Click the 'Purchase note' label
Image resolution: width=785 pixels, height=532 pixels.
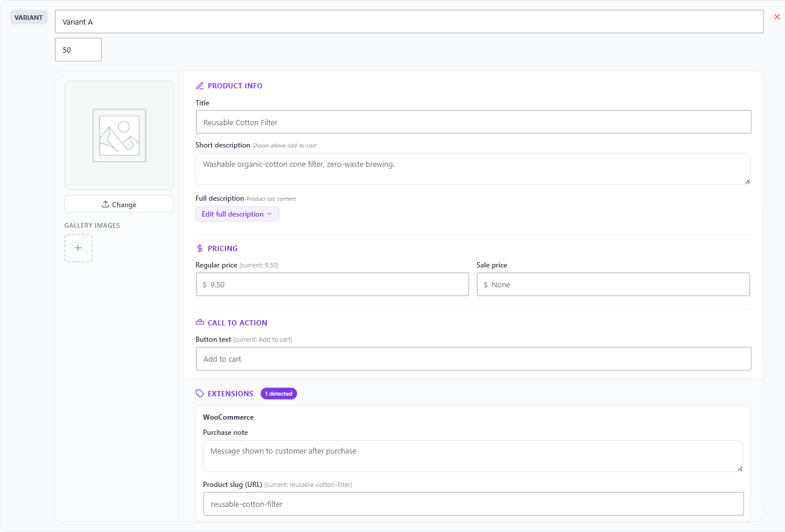(225, 433)
